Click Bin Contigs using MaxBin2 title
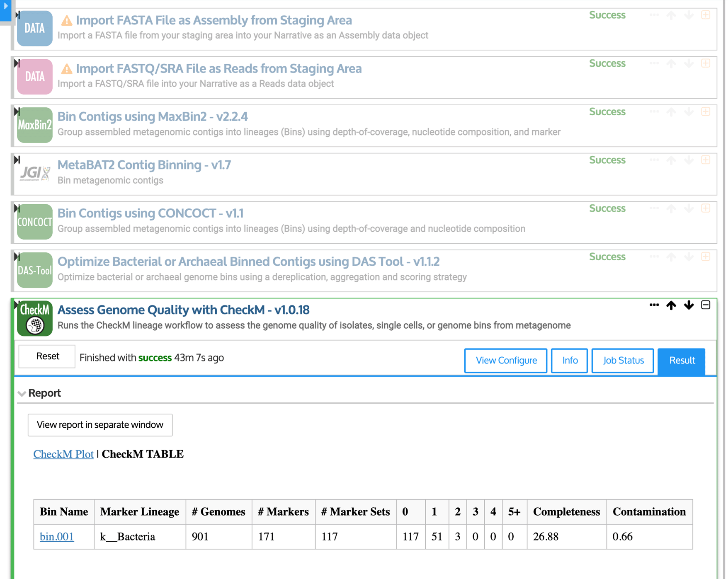This screenshot has width=728, height=579. (153, 116)
